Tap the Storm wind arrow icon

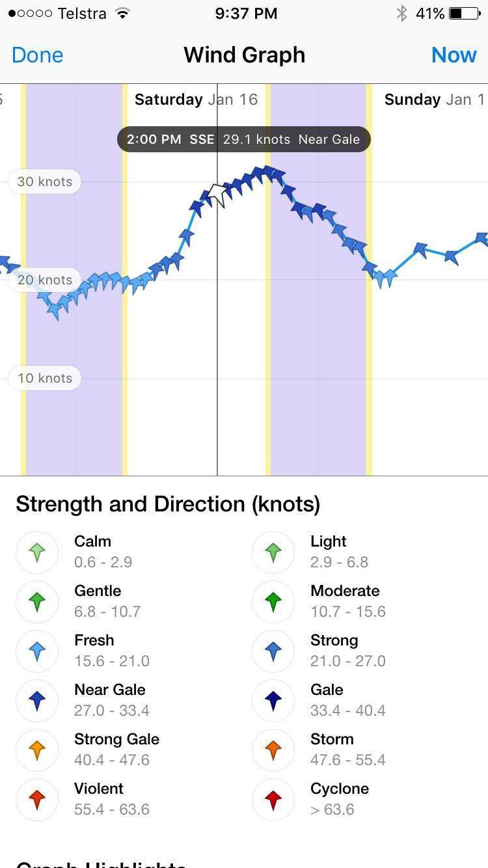click(273, 750)
